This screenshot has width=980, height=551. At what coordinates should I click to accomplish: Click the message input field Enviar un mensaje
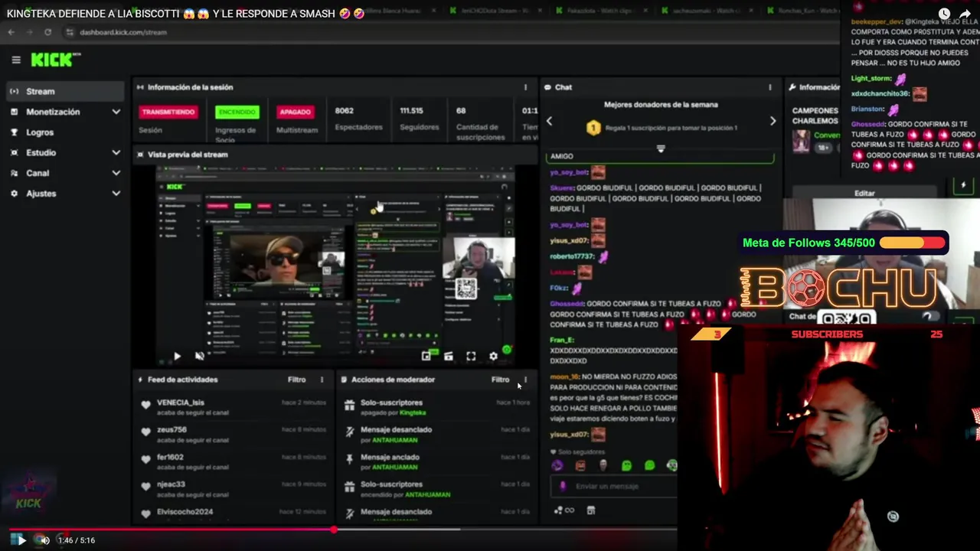coord(614,486)
